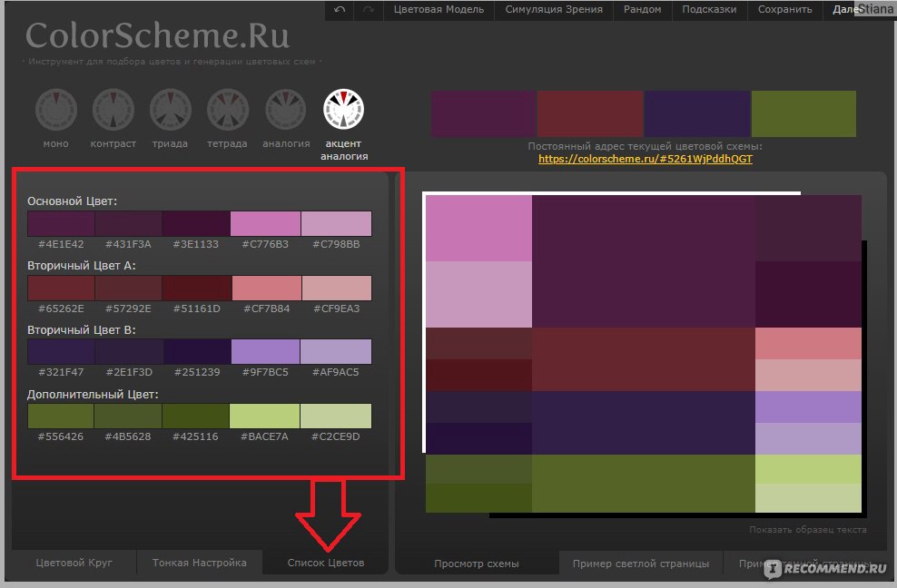Click the Рандом menu item

click(x=643, y=10)
